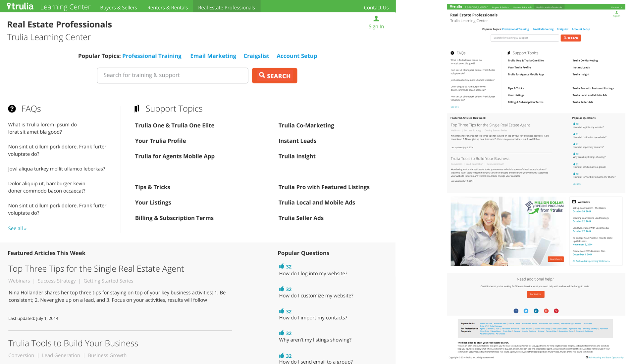Image resolution: width=632 pixels, height=364 pixels.
Task: Click thumbs-up above 'How do I forward my email to my phone?' small preview
Action: tap(574, 174)
